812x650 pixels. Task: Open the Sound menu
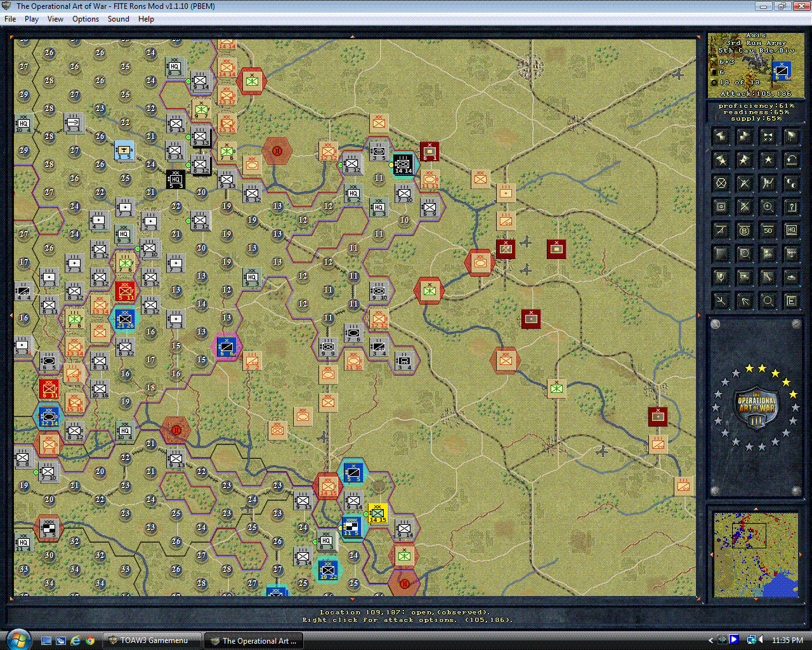pyautogui.click(x=118, y=19)
